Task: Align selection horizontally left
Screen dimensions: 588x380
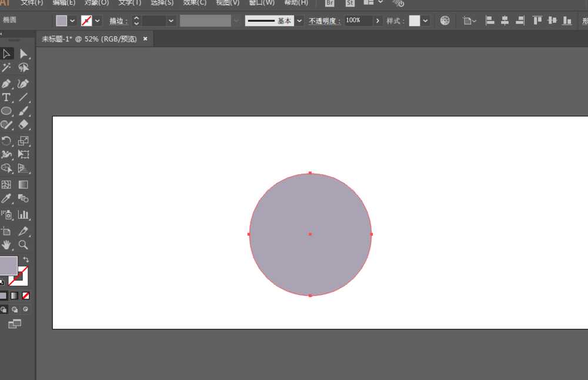Action: (x=490, y=21)
